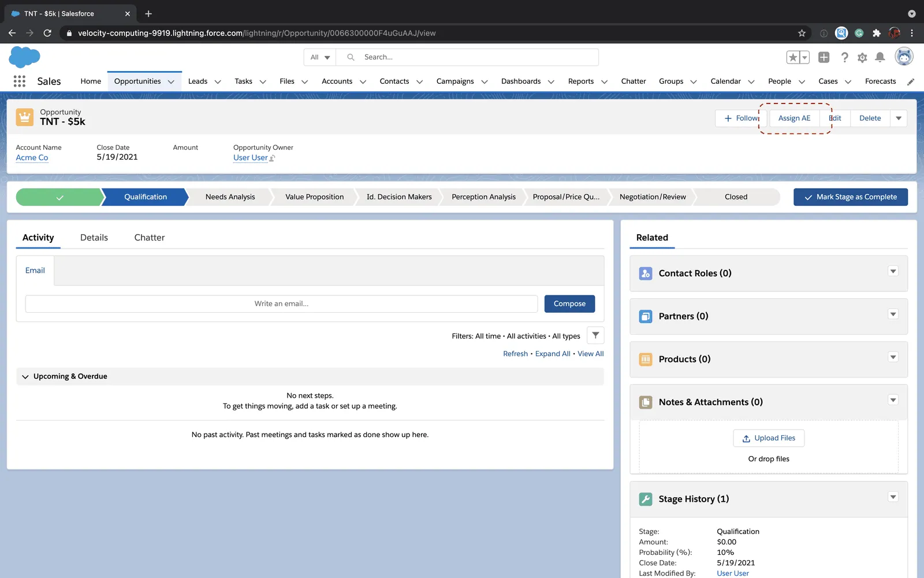
Task: Open browser extensions puzzle icon
Action: tap(877, 33)
